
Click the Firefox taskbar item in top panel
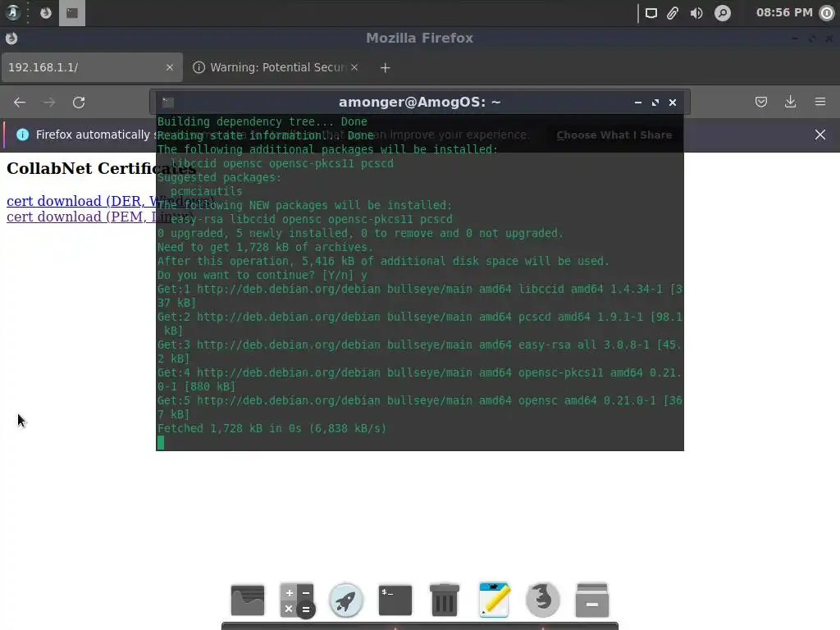(x=46, y=13)
